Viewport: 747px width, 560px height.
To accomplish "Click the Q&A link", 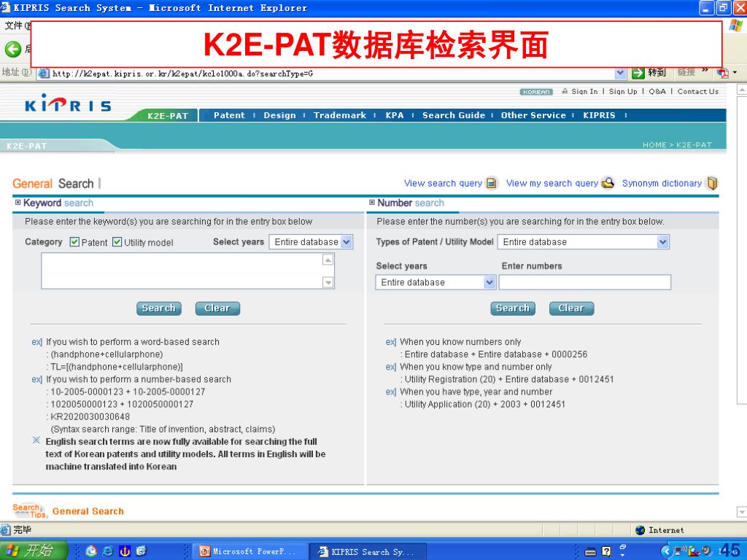I will (657, 91).
